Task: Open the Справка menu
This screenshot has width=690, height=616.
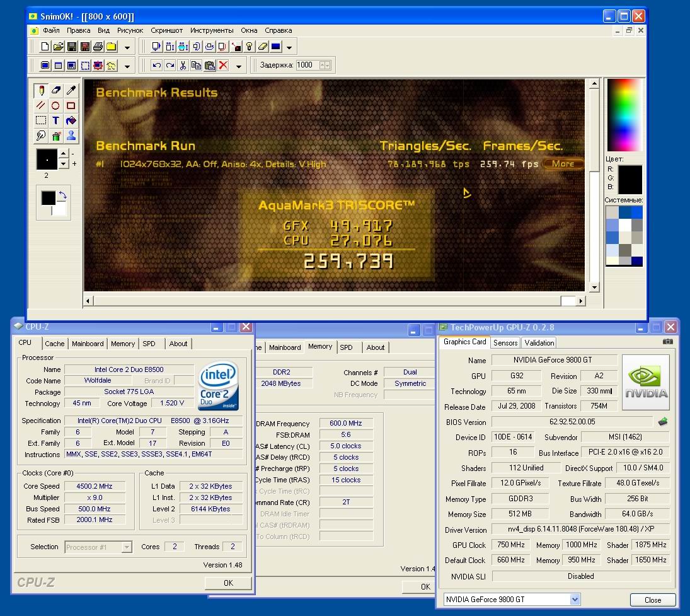Action: click(278, 30)
